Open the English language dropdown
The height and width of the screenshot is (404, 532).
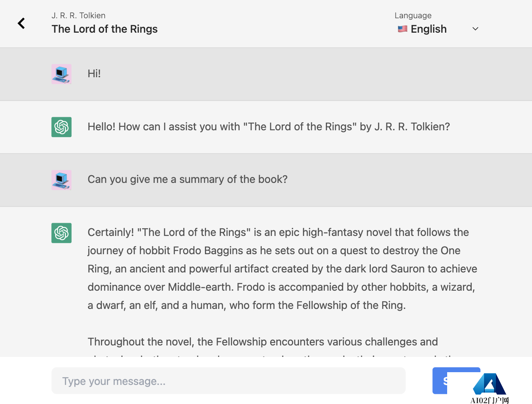(x=438, y=29)
